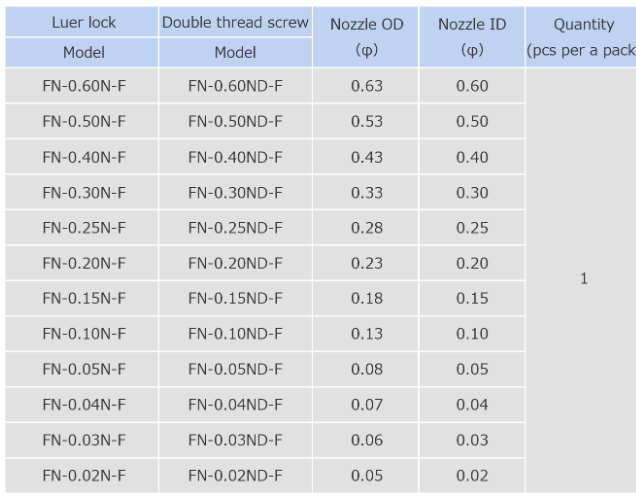Select model FN-0.50ND-F cell

(x=235, y=121)
